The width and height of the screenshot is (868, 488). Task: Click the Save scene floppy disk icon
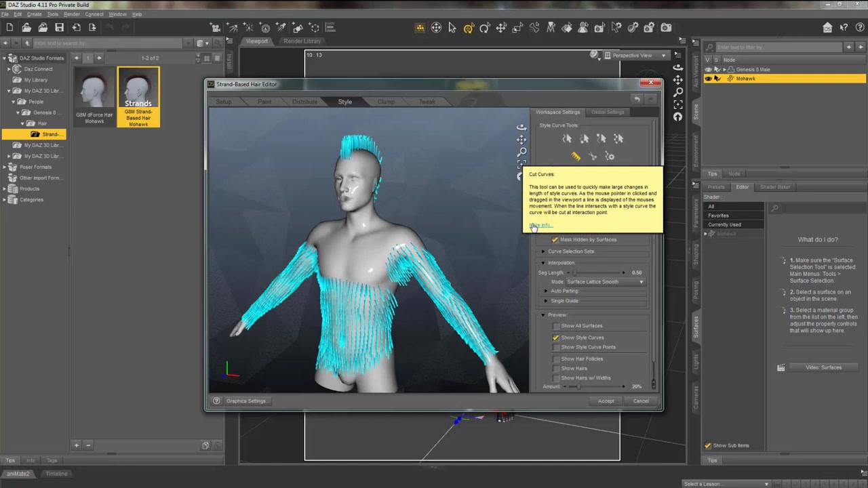[x=59, y=28]
